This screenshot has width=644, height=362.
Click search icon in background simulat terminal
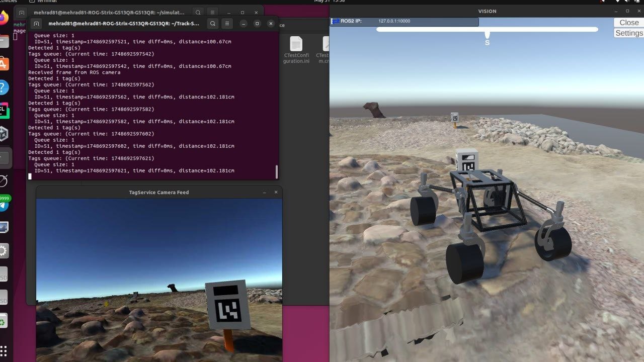198,12
